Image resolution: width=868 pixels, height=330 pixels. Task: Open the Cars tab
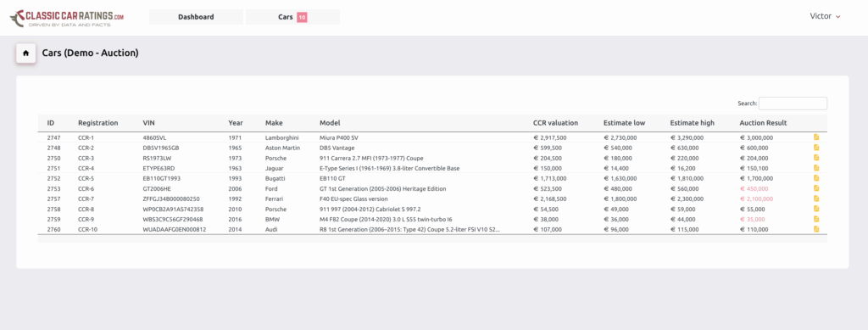292,17
